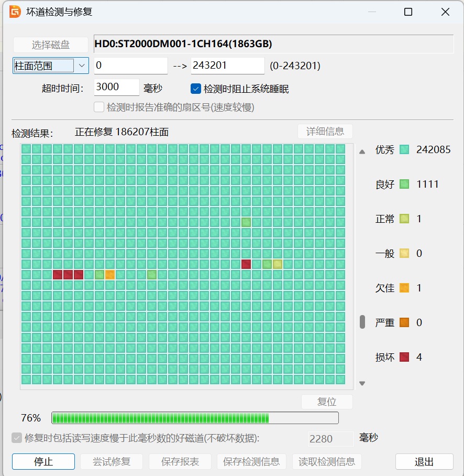Click the 242085 excellent count
Screen dimensions: 464x476
pyautogui.click(x=434, y=149)
